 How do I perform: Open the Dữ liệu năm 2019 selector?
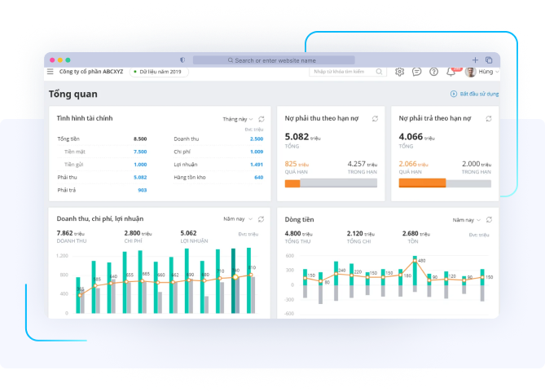(x=159, y=72)
